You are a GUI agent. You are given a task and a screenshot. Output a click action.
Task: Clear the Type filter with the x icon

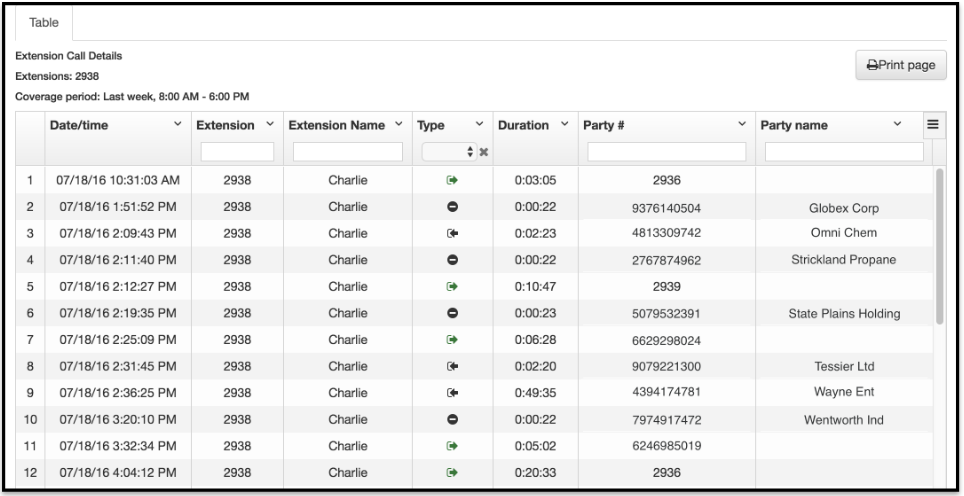point(484,152)
